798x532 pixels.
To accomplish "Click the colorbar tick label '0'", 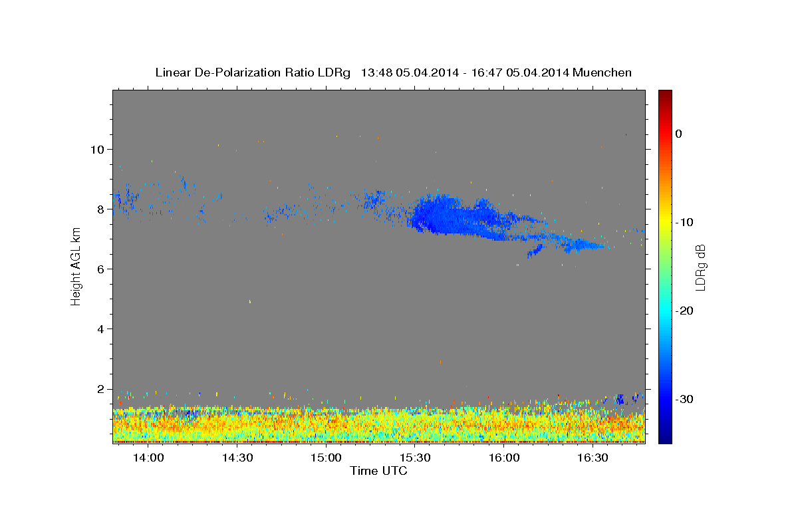I will click(x=678, y=134).
